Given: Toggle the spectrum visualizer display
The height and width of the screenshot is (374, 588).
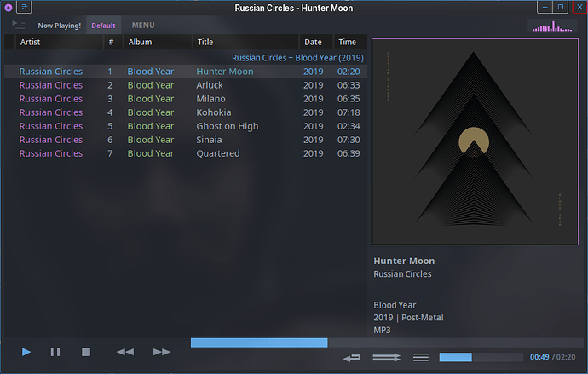Looking at the screenshot, I should click(552, 26).
